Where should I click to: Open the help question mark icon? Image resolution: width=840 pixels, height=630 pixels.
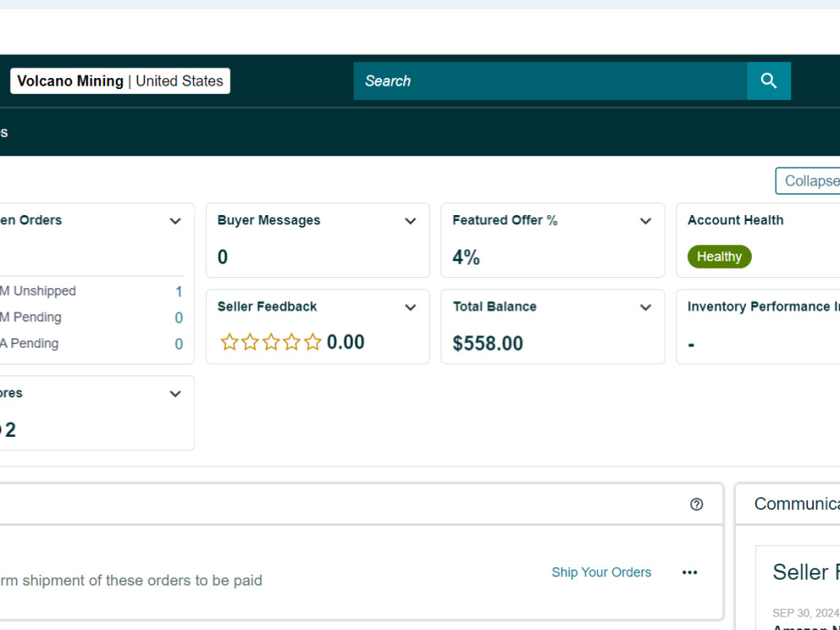pos(696,504)
